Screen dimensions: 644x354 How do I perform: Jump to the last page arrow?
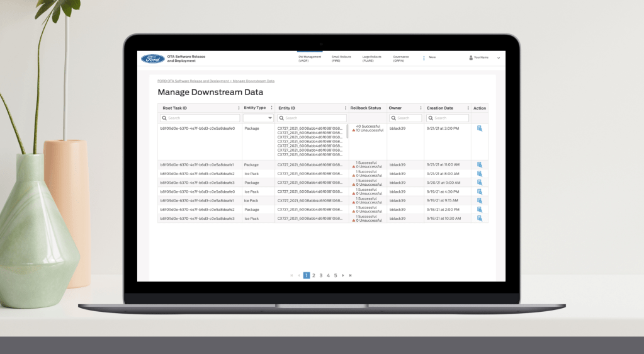[x=351, y=275]
